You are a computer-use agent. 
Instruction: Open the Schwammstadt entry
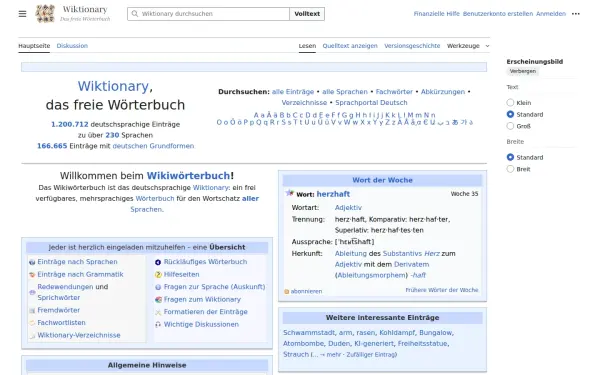click(x=309, y=333)
